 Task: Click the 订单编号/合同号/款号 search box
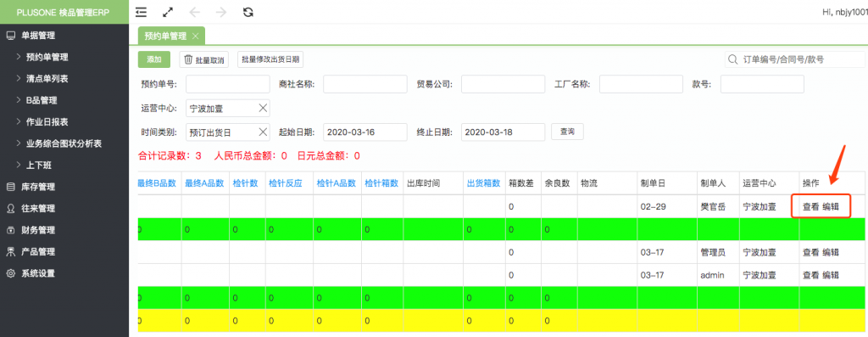click(x=795, y=59)
